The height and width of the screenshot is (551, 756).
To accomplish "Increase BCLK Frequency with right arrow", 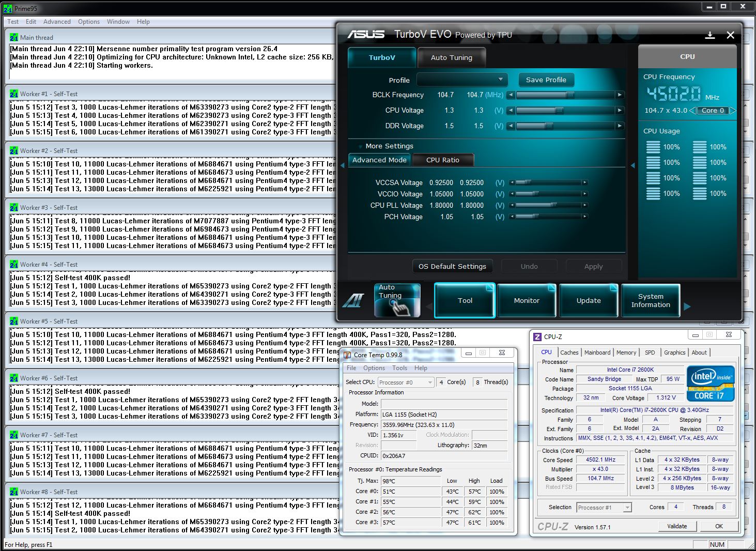I will (x=620, y=95).
